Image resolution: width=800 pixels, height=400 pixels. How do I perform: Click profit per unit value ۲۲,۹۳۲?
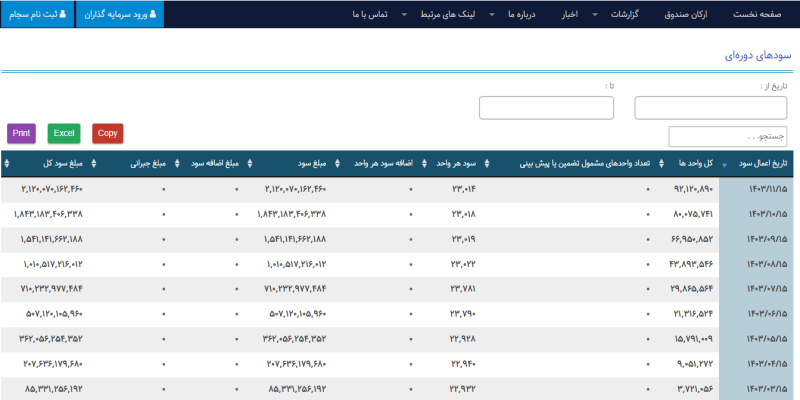point(464,389)
